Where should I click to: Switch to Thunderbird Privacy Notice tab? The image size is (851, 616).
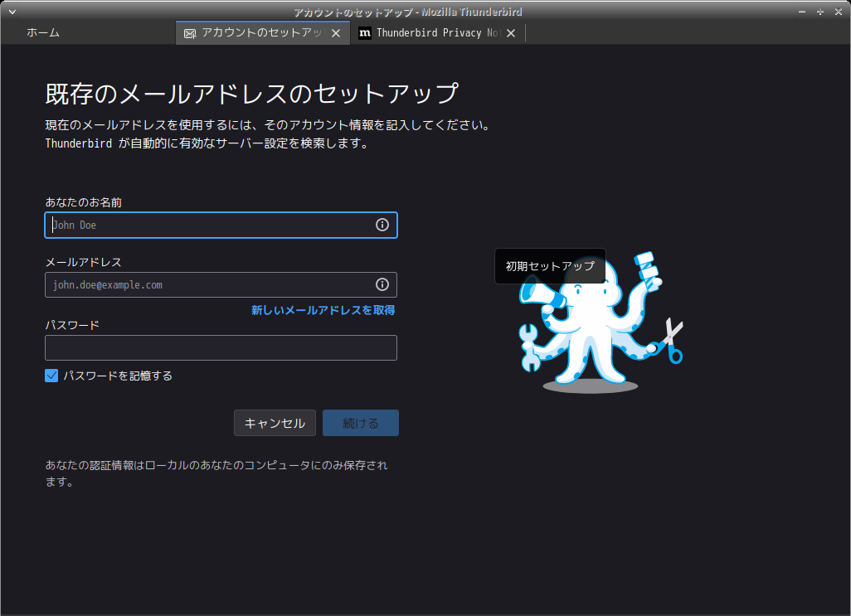point(437,33)
